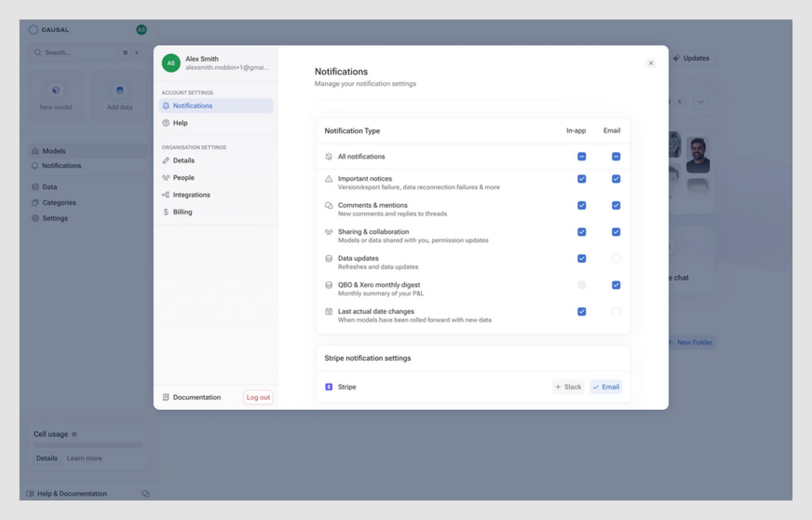812x520 pixels.
Task: Click the chat bubbles icon at sidebar bottom
Action: (x=145, y=494)
